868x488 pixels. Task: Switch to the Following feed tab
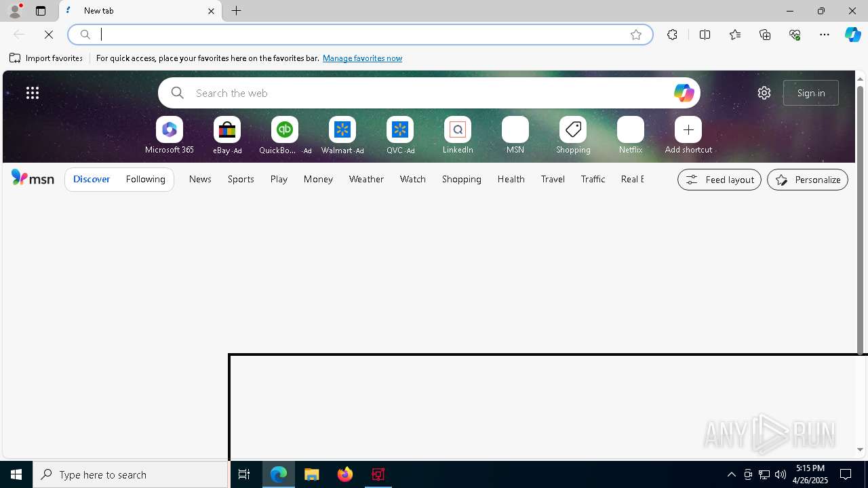(x=145, y=179)
